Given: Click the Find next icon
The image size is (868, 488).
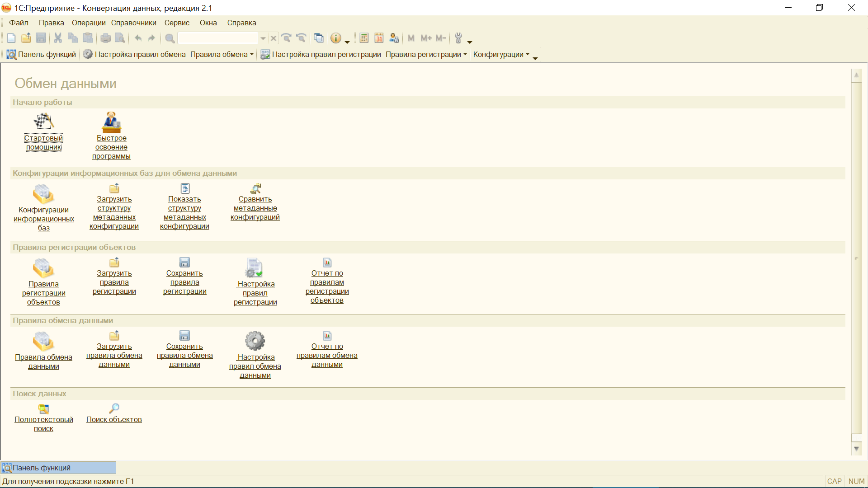Looking at the screenshot, I should (286, 38).
